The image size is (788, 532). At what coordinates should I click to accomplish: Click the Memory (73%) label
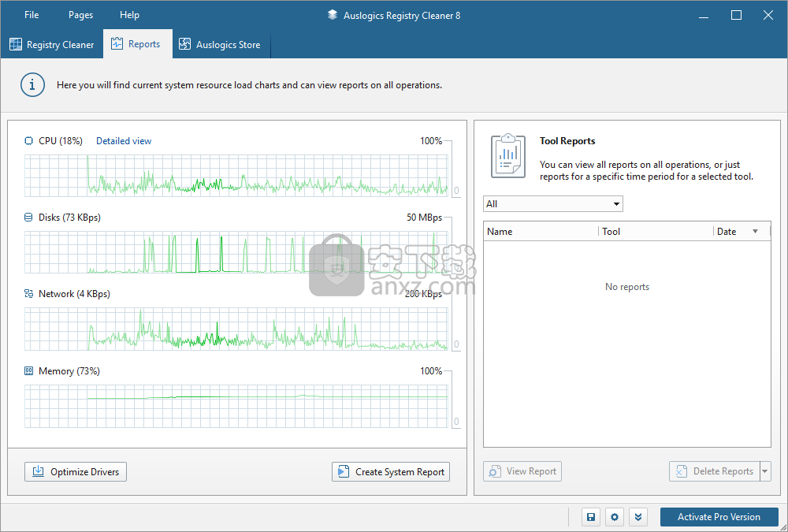[x=69, y=371]
